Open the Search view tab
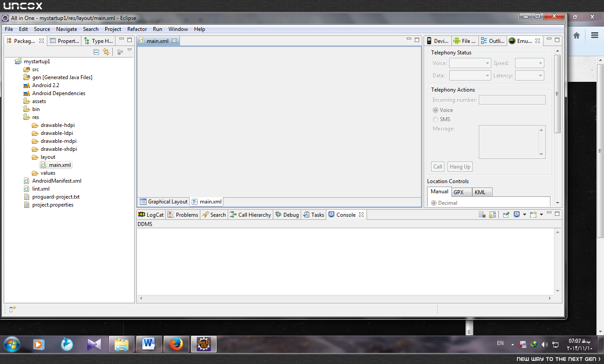Viewport: 604px width, 364px height. tap(214, 215)
